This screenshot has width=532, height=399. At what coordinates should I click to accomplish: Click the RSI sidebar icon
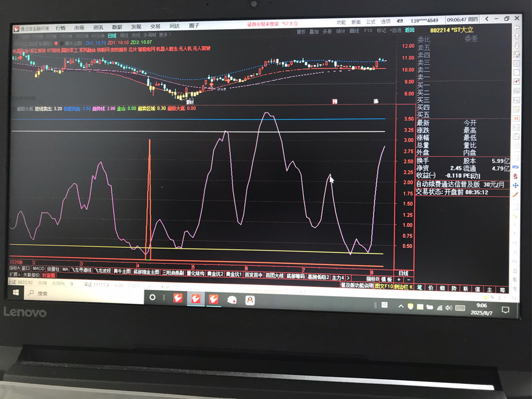[515, 167]
